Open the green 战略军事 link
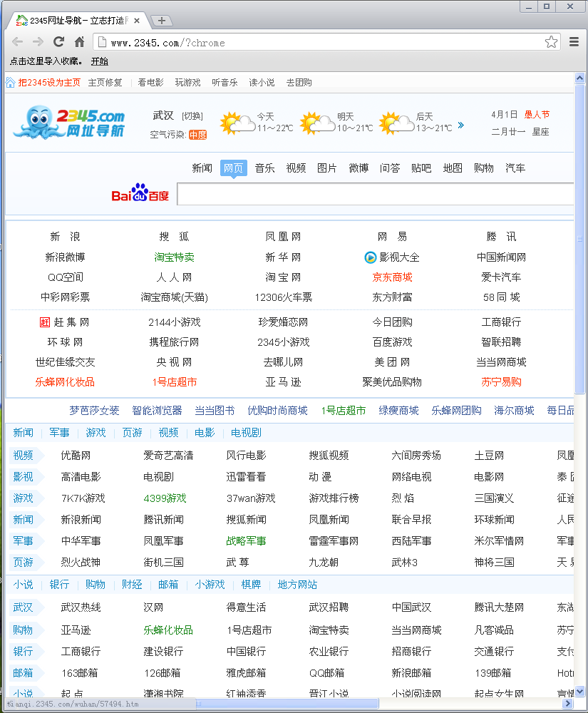The height and width of the screenshot is (713, 588). (x=246, y=541)
